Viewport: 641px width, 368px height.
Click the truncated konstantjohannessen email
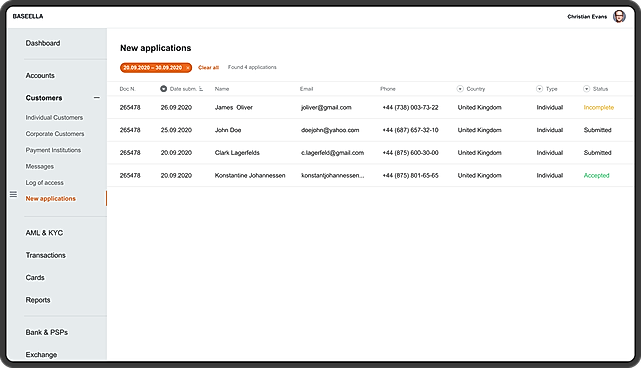tap(332, 175)
